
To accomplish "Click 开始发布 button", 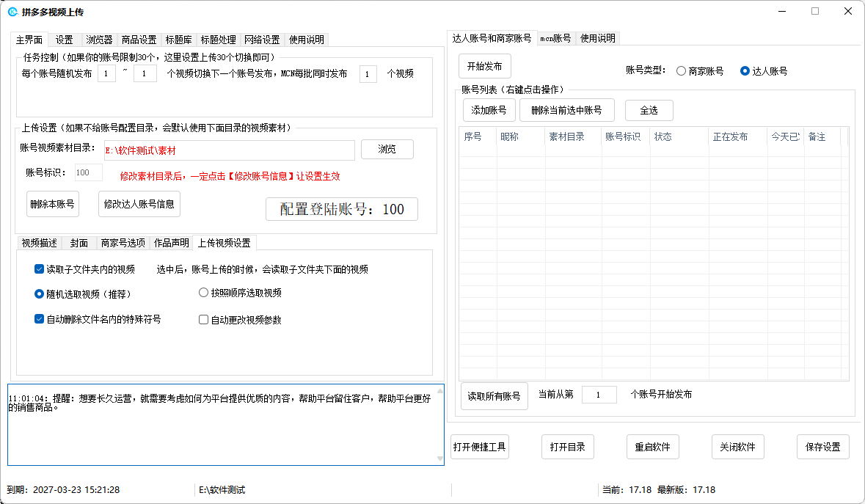I will click(484, 66).
